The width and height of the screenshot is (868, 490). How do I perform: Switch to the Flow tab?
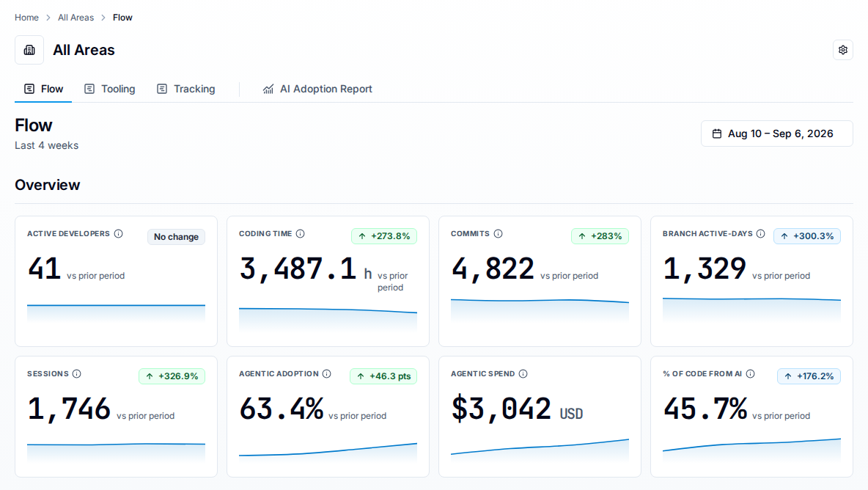tap(43, 89)
